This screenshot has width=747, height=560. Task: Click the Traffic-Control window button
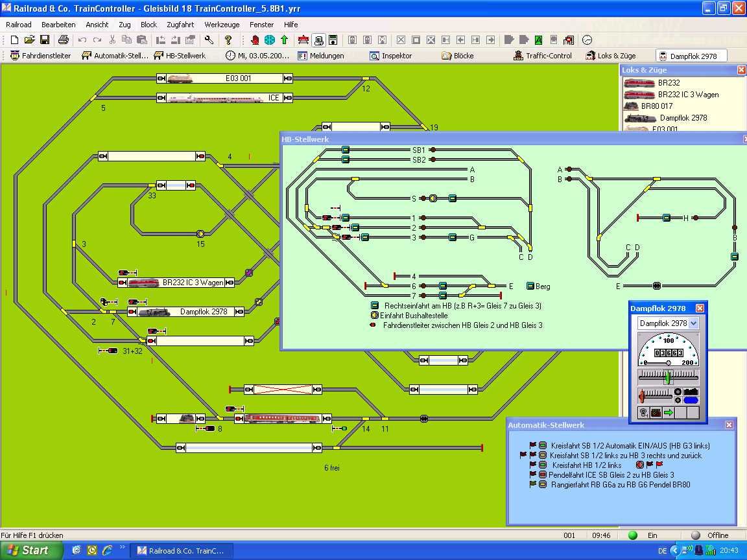tap(542, 56)
